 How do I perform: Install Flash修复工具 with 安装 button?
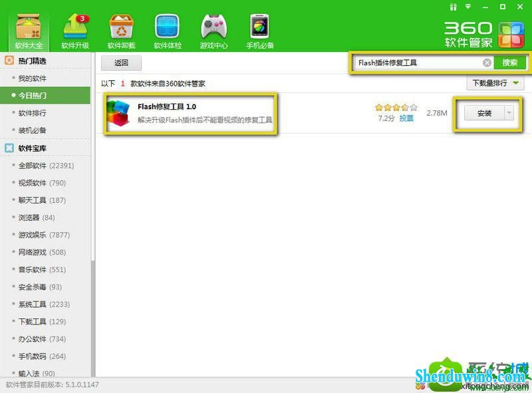(484, 113)
